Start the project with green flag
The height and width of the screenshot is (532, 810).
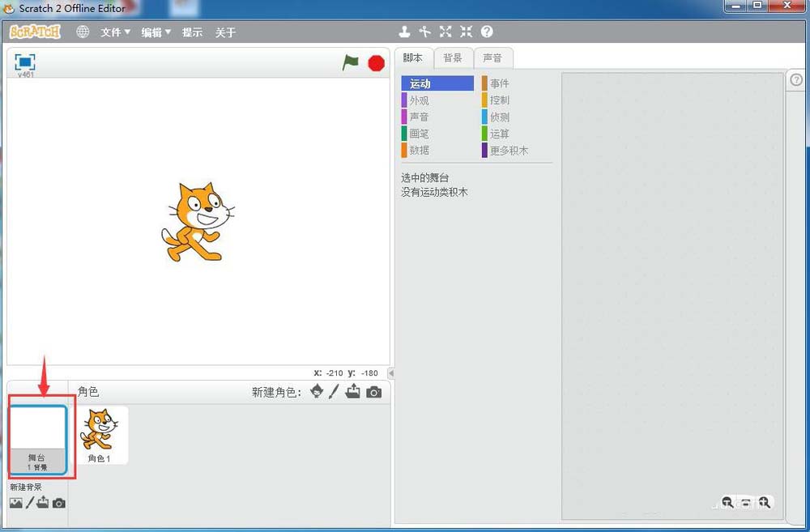351,62
